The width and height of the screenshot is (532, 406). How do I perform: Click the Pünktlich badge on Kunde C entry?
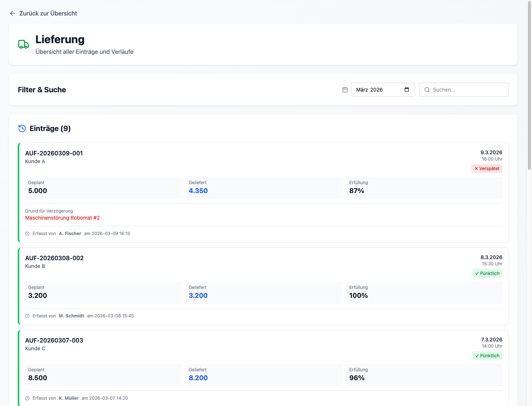[x=487, y=356]
